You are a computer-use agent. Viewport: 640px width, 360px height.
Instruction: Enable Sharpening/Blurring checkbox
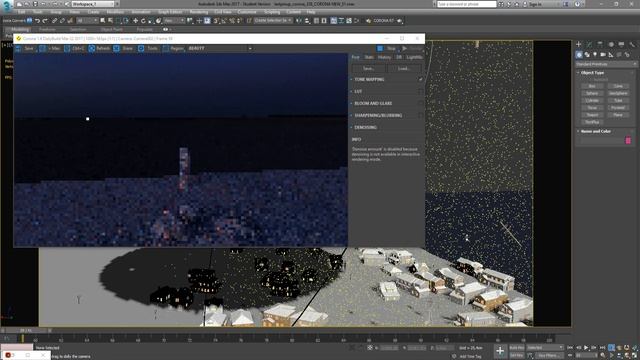[x=420, y=116]
